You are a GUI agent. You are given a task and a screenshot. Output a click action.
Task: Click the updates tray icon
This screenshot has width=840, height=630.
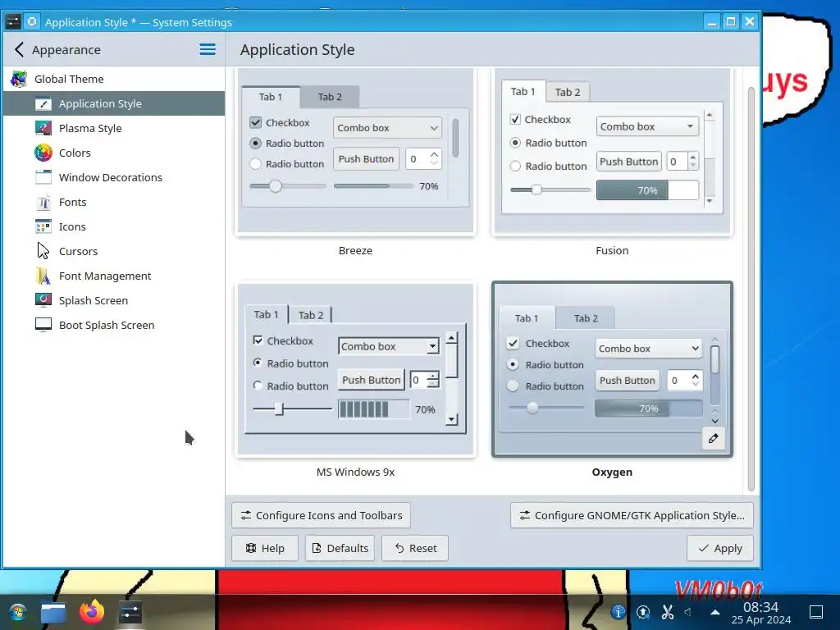(x=643, y=612)
